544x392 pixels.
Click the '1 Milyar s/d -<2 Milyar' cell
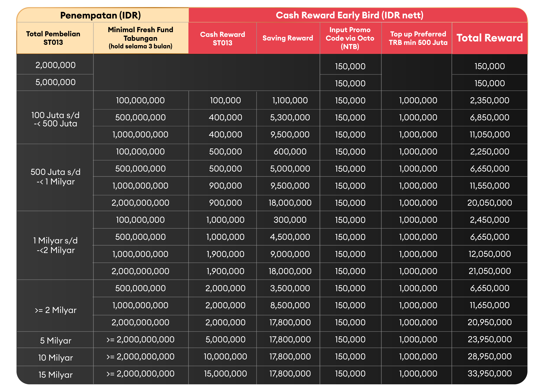point(55,245)
